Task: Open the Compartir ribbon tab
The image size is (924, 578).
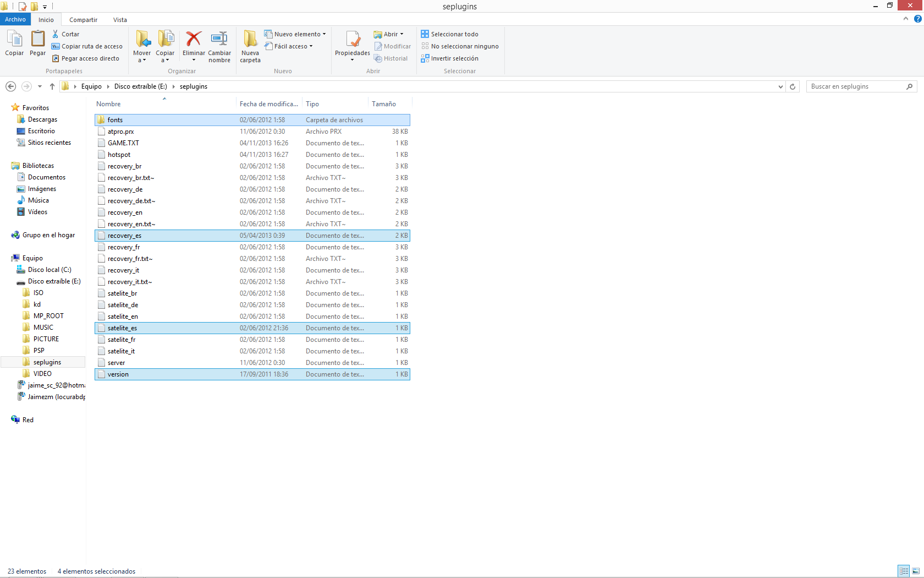Action: tap(83, 20)
